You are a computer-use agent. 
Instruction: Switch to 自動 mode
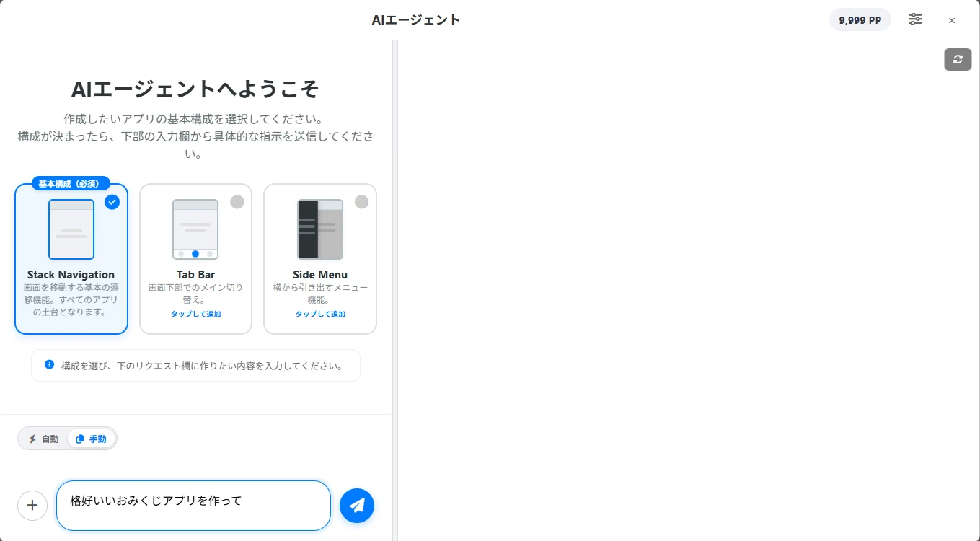coord(43,438)
